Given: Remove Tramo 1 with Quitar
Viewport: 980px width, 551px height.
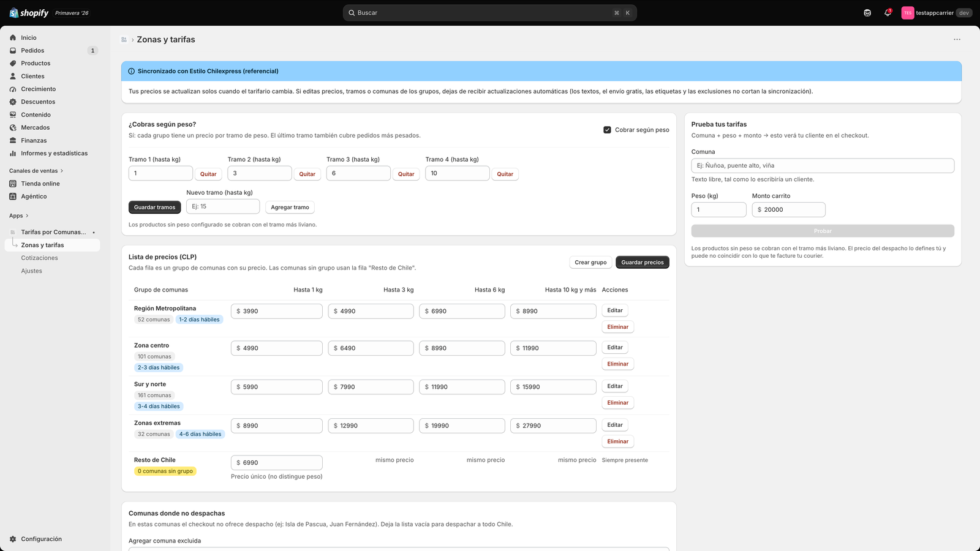Looking at the screenshot, I should click(208, 174).
